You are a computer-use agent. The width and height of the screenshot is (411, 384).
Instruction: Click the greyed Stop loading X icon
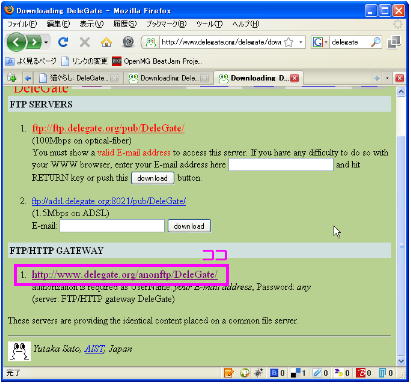click(x=85, y=42)
